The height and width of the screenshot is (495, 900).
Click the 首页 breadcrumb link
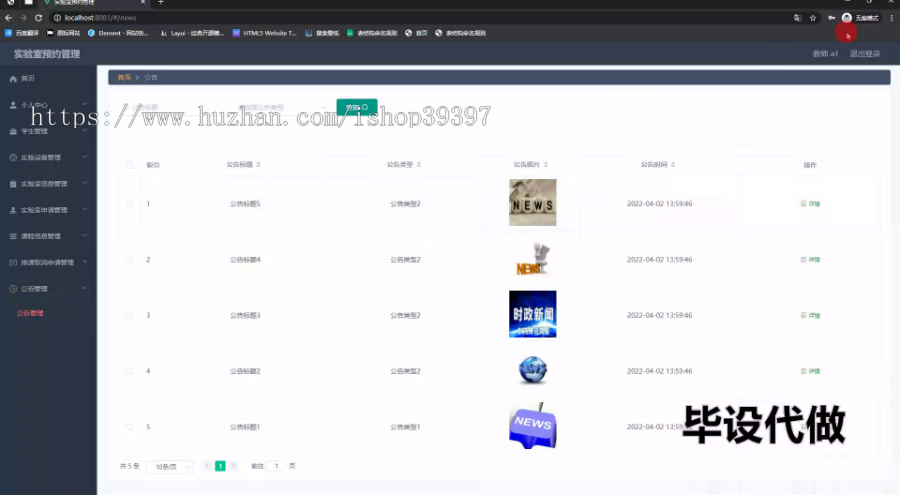pos(124,78)
